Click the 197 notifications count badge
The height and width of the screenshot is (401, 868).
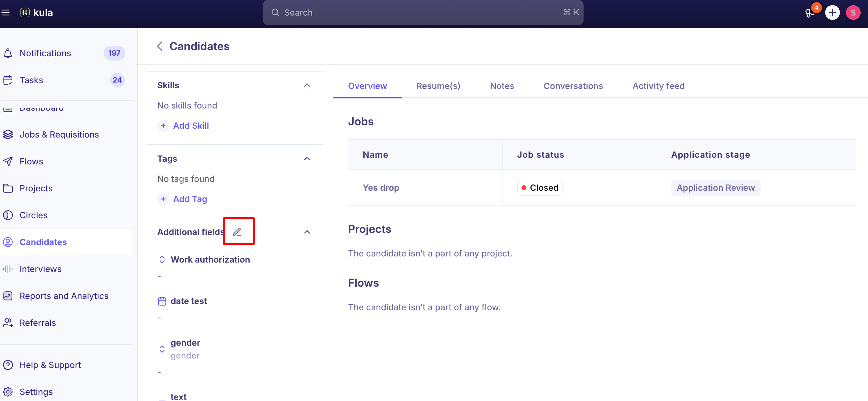point(114,53)
